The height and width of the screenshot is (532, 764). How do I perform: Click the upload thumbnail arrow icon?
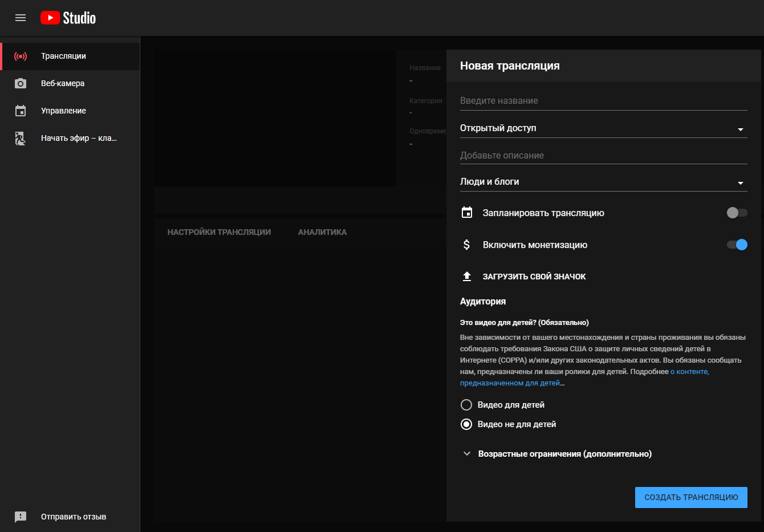click(467, 277)
